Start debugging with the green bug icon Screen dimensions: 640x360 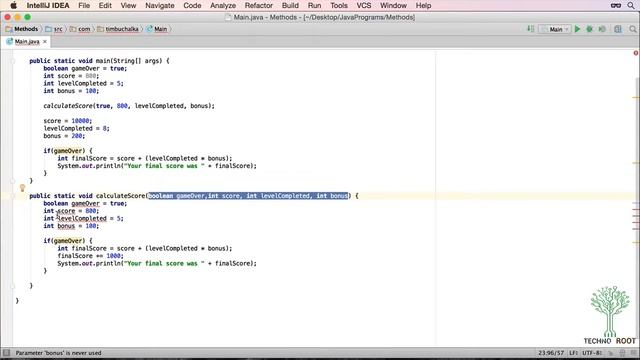click(589, 29)
